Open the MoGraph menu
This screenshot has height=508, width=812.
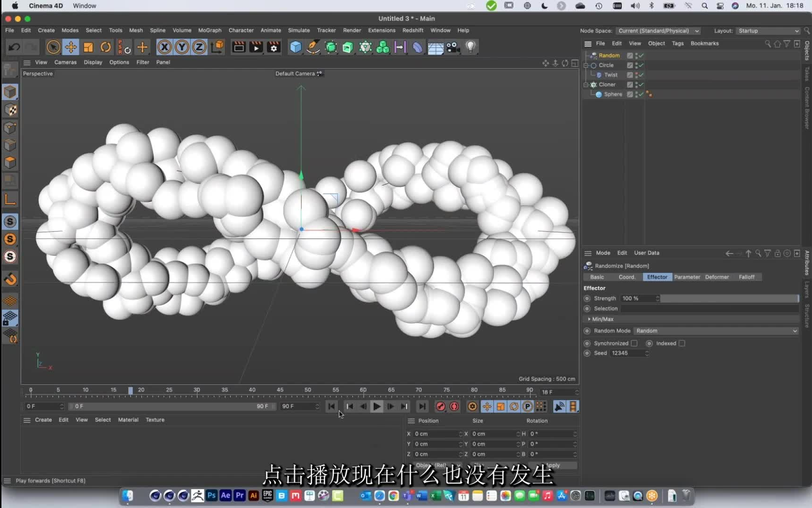(210, 30)
